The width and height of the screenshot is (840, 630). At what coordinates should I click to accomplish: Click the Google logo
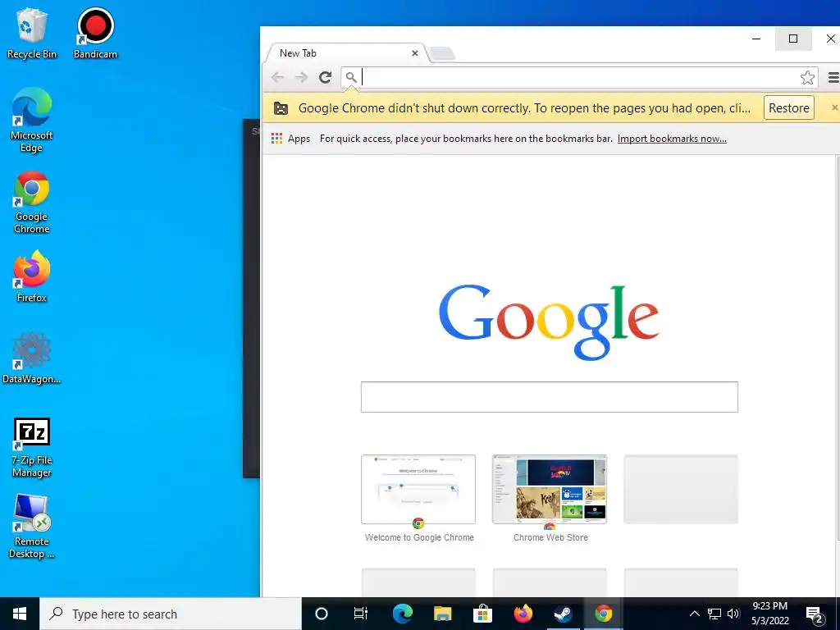click(549, 322)
